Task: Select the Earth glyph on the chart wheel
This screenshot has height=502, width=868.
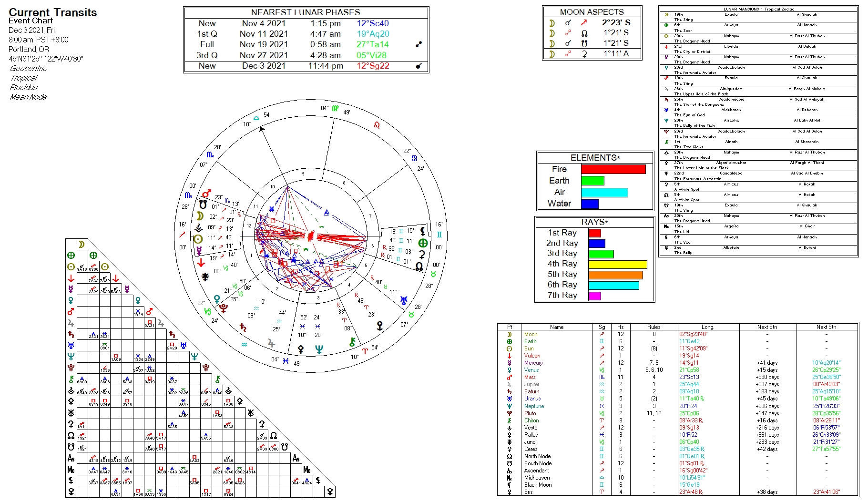Action: pyautogui.click(x=423, y=243)
